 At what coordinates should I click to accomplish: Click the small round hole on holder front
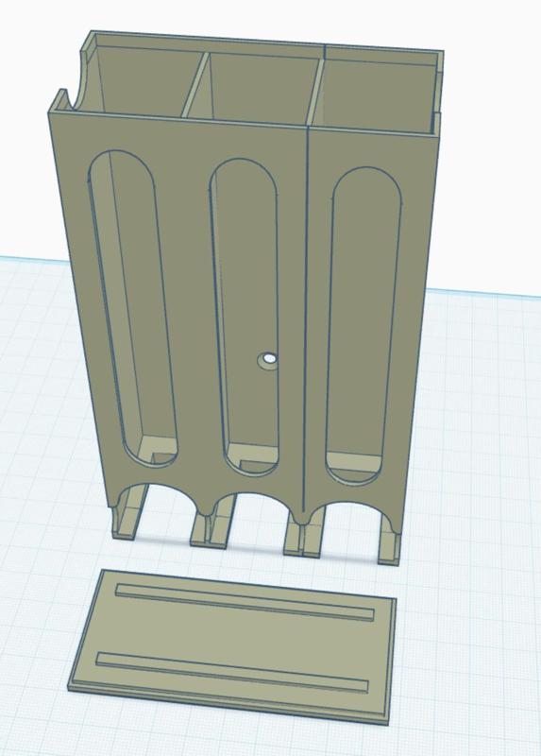click(267, 360)
